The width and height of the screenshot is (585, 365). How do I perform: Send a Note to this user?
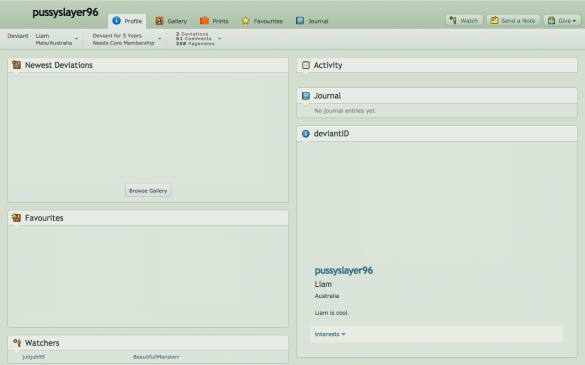pos(513,21)
